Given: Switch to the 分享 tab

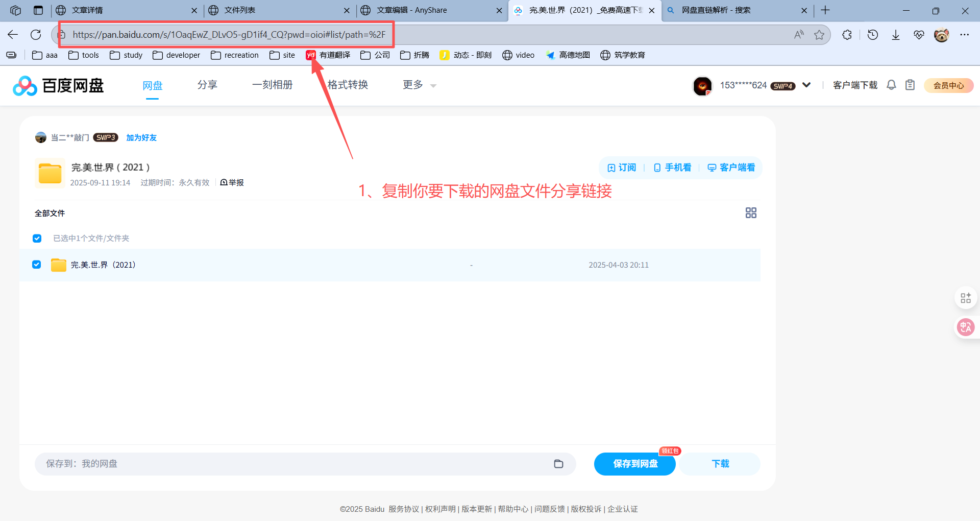Looking at the screenshot, I should 207,85.
